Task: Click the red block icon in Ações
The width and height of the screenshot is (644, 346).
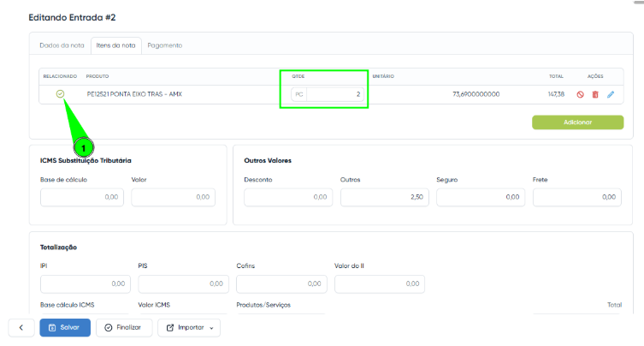Action: [x=580, y=94]
